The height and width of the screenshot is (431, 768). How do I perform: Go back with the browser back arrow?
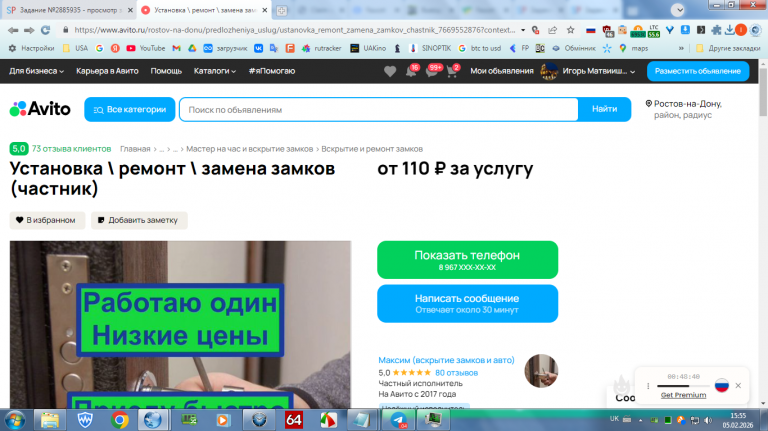click(13, 30)
